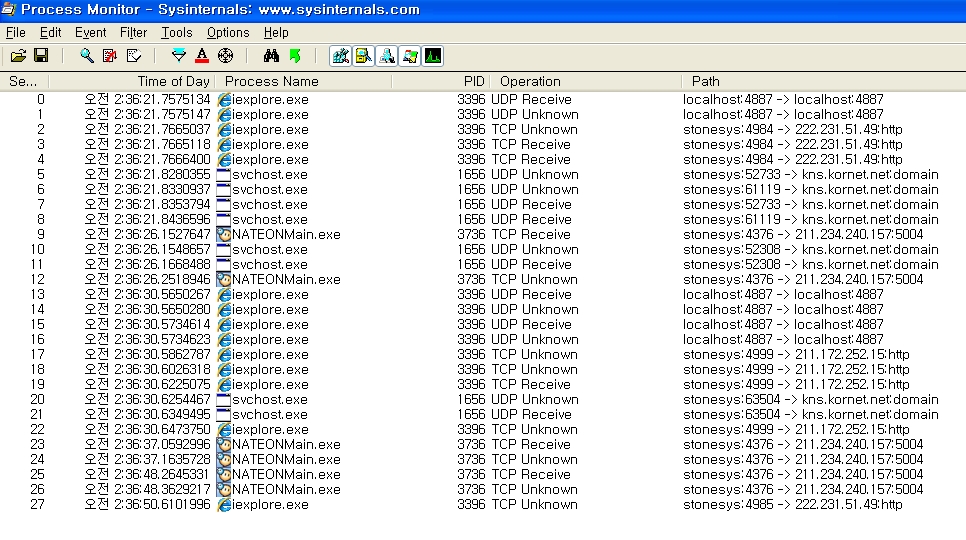Open the Filter dialog via the funnel icon

(179, 56)
